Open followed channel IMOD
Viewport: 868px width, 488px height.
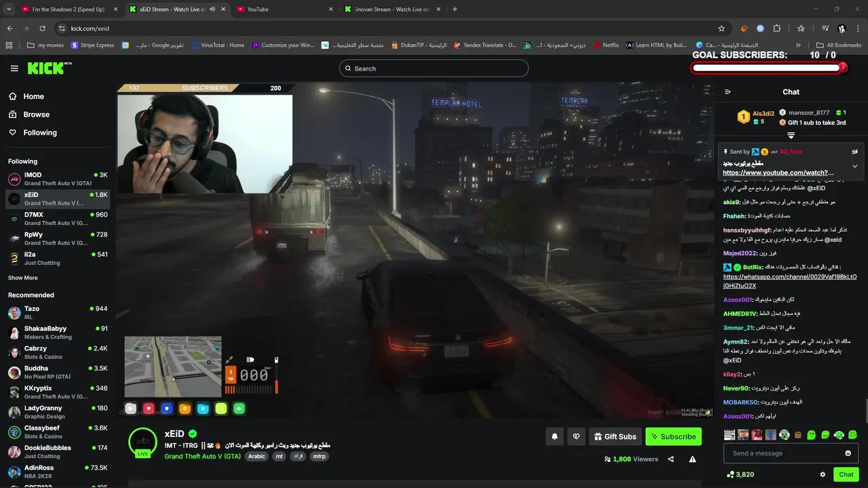click(x=58, y=179)
